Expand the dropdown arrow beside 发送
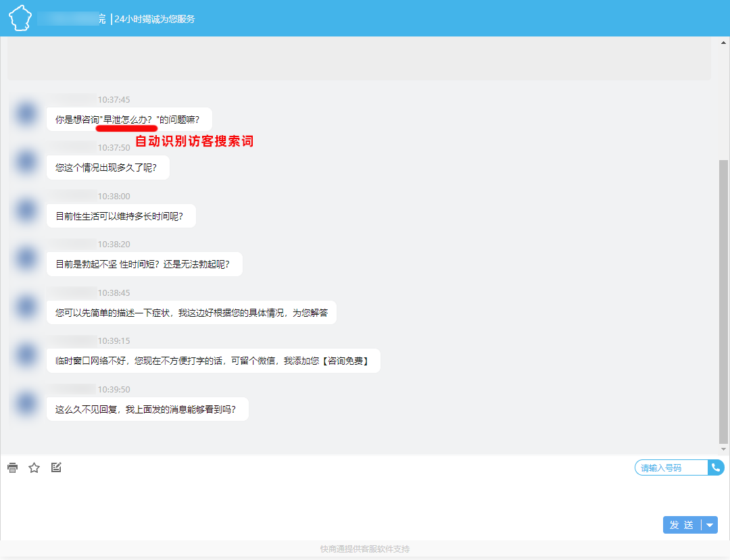Screen dimensions: 730x560 click(710, 525)
